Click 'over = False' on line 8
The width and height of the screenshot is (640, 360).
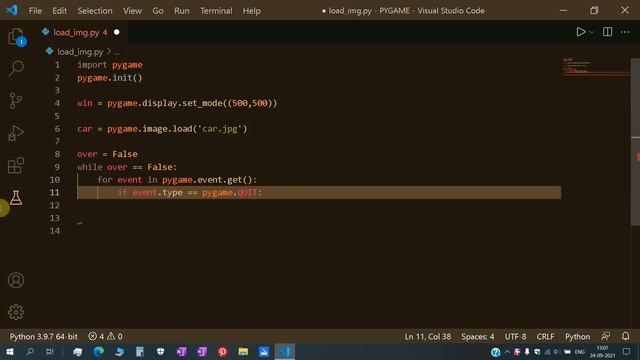[x=107, y=154]
